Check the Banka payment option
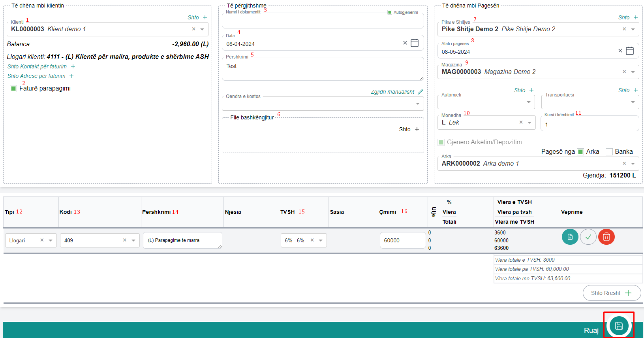Viewport: 644px width, 338px height. pos(609,152)
